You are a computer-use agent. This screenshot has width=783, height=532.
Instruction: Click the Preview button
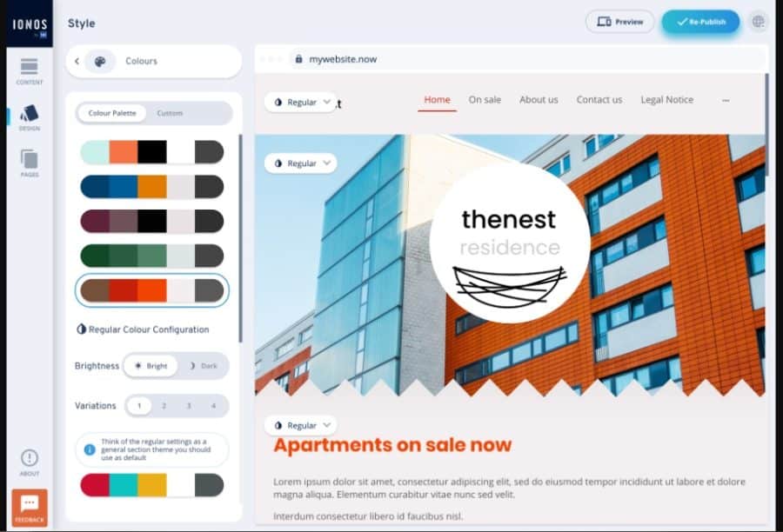point(619,22)
